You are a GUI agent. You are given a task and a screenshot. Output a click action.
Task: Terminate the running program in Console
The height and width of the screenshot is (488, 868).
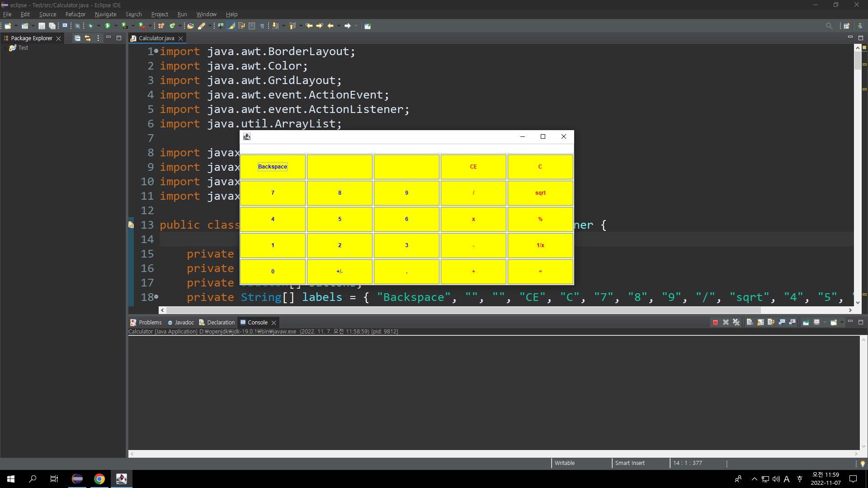715,322
